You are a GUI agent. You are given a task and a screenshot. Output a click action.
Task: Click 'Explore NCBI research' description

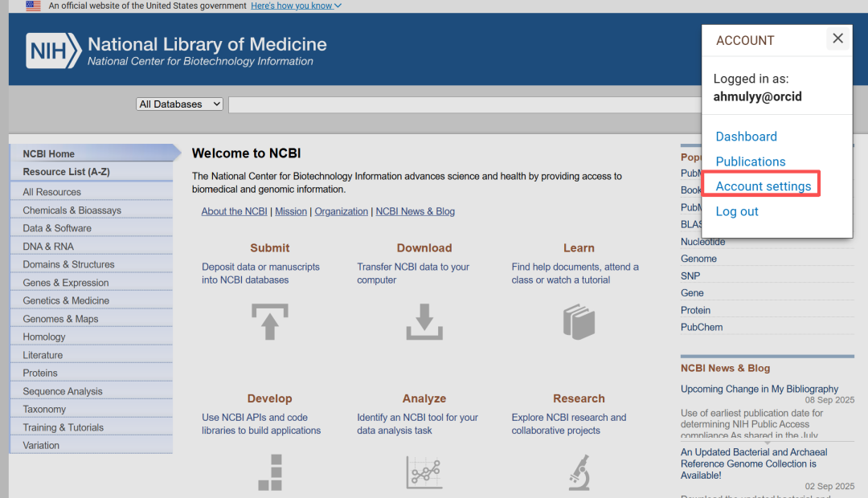(568, 424)
